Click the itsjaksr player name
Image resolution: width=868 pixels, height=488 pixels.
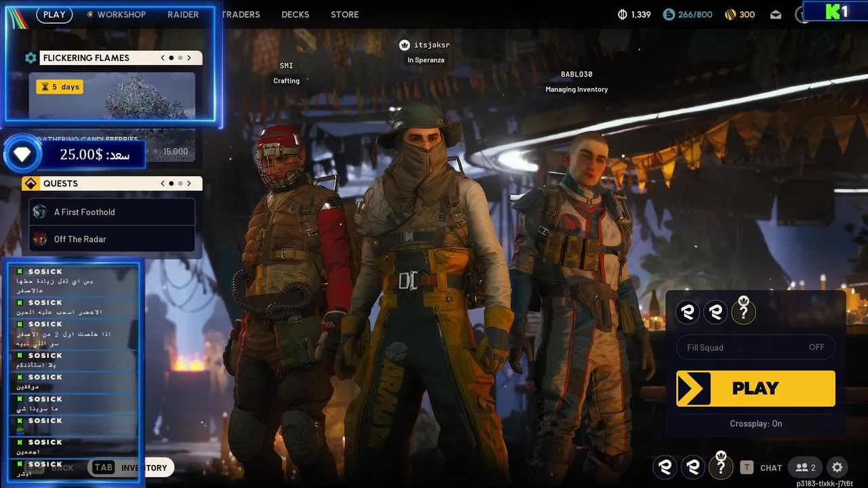(432, 45)
